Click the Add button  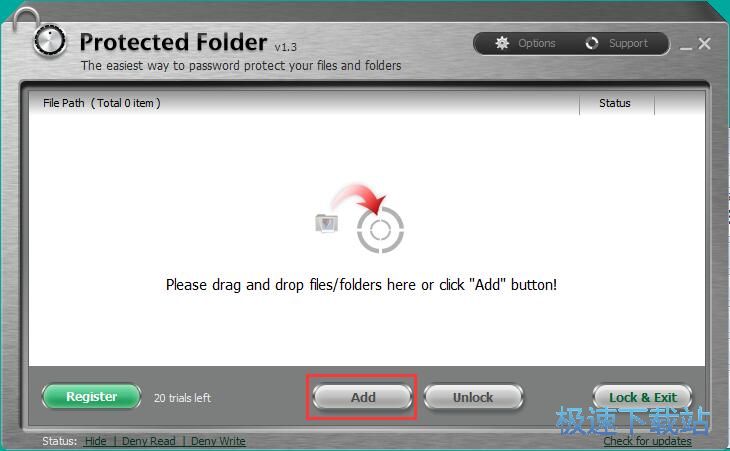[x=363, y=397]
